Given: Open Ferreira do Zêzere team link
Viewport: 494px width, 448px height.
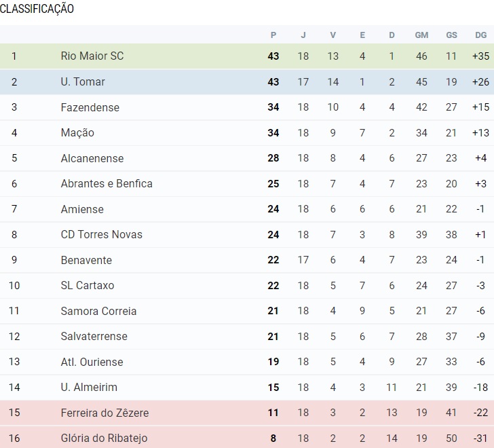Looking at the screenshot, I should point(104,413).
